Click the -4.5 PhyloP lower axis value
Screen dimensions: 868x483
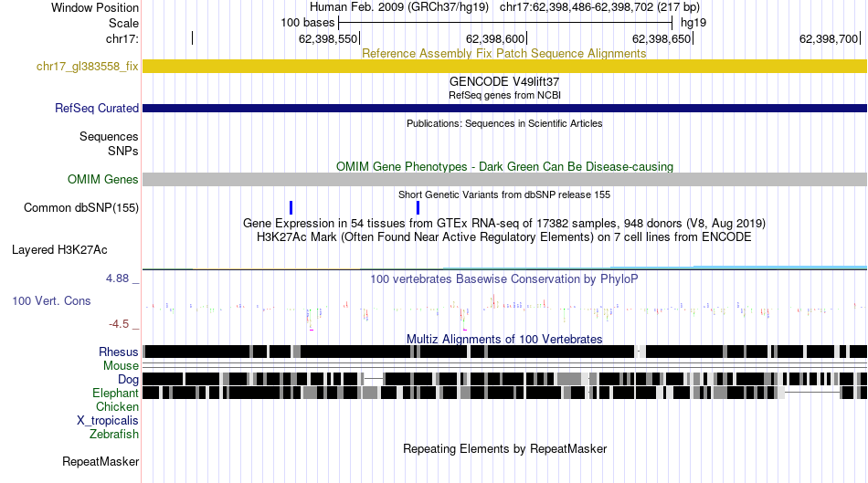tap(119, 324)
